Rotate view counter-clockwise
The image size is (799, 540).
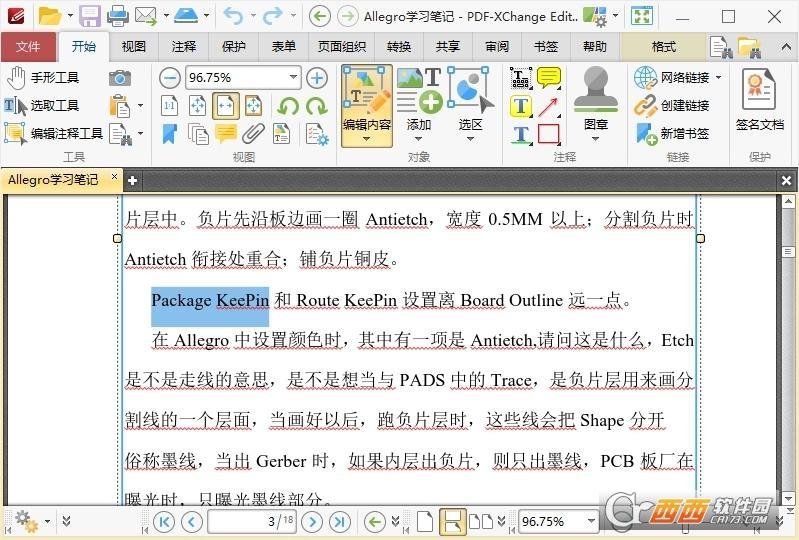pyautogui.click(x=288, y=106)
